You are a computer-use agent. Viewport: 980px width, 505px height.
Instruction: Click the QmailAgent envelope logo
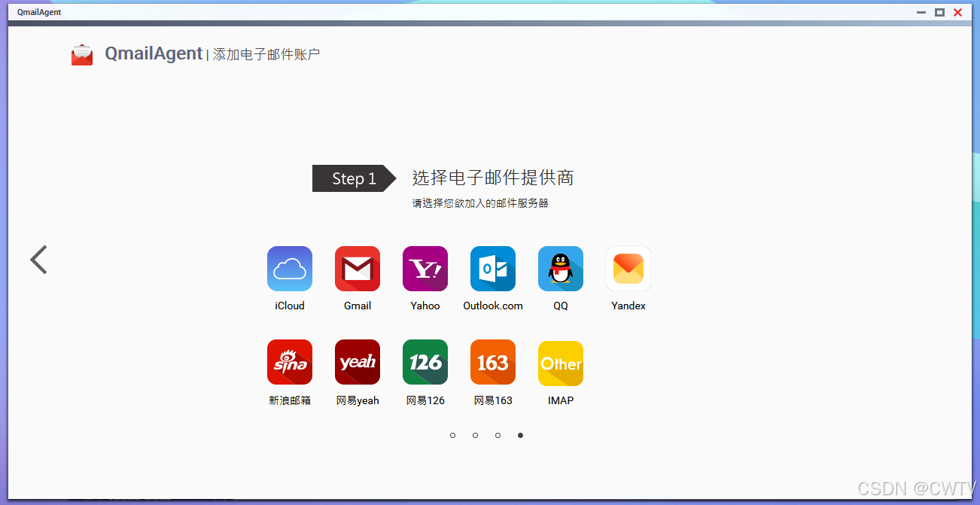82,55
